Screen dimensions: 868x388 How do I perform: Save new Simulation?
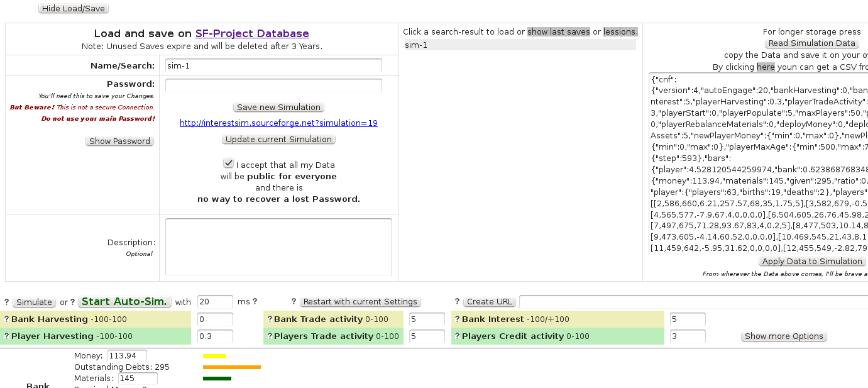[x=278, y=107]
